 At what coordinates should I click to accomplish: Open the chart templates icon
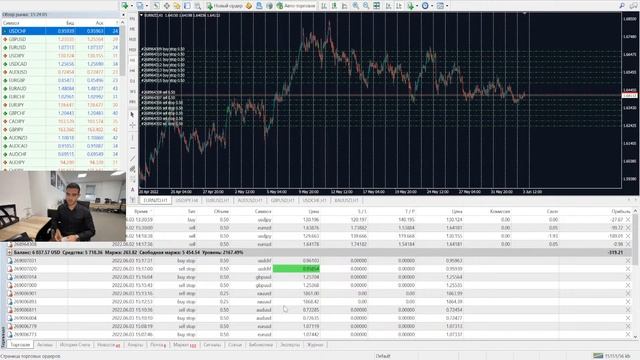(440, 6)
